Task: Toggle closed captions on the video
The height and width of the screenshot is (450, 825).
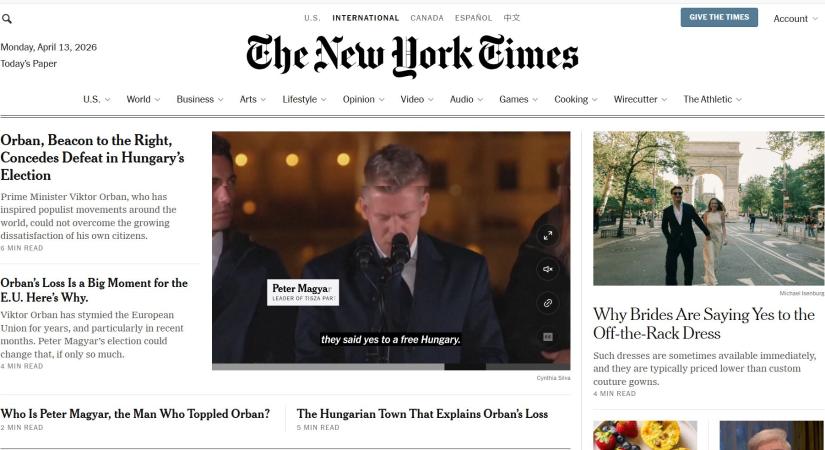Action: (548, 337)
